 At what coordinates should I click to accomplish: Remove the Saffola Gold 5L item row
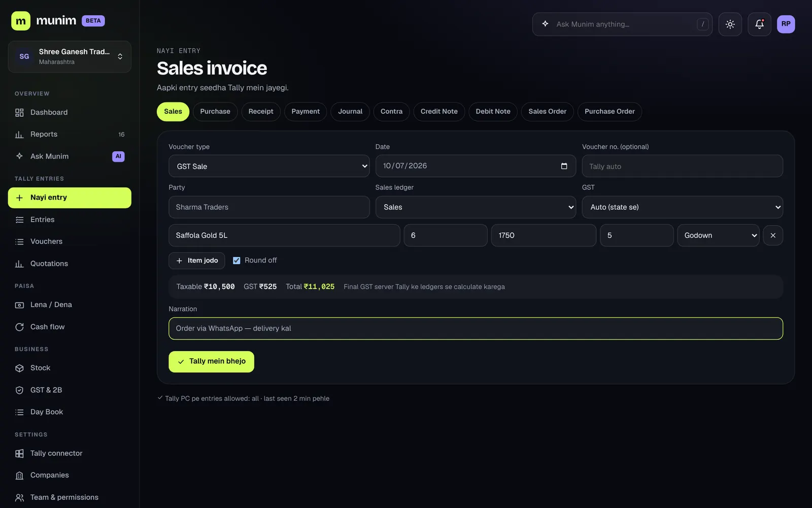(773, 235)
